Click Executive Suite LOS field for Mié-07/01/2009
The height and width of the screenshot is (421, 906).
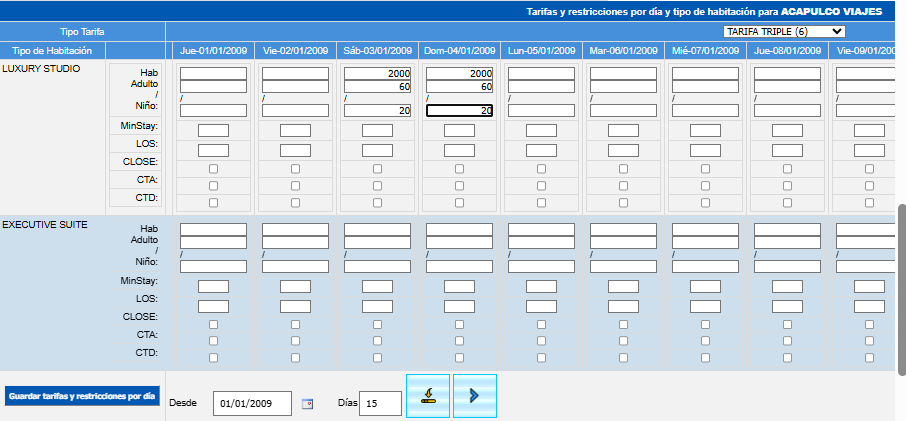(705, 306)
